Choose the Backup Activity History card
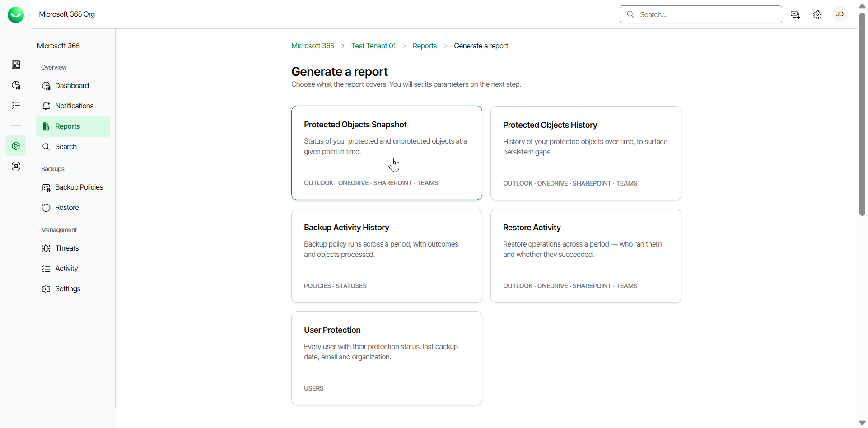This screenshot has height=428, width=868. tap(387, 256)
